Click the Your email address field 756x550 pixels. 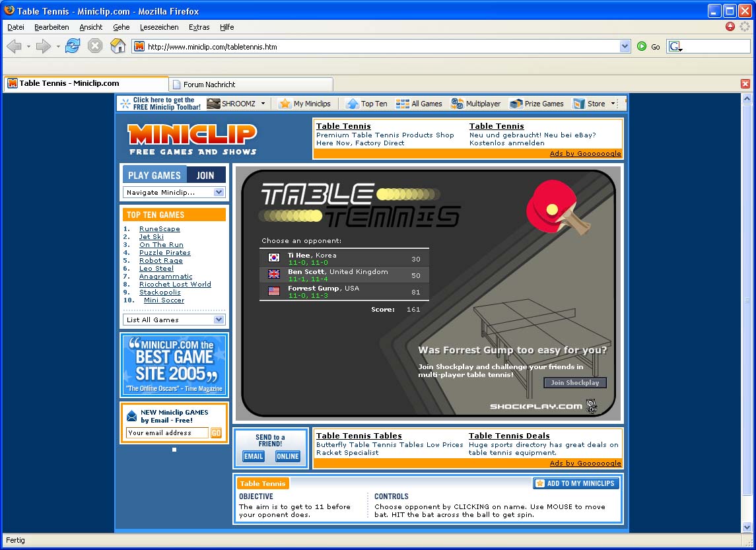click(x=167, y=433)
